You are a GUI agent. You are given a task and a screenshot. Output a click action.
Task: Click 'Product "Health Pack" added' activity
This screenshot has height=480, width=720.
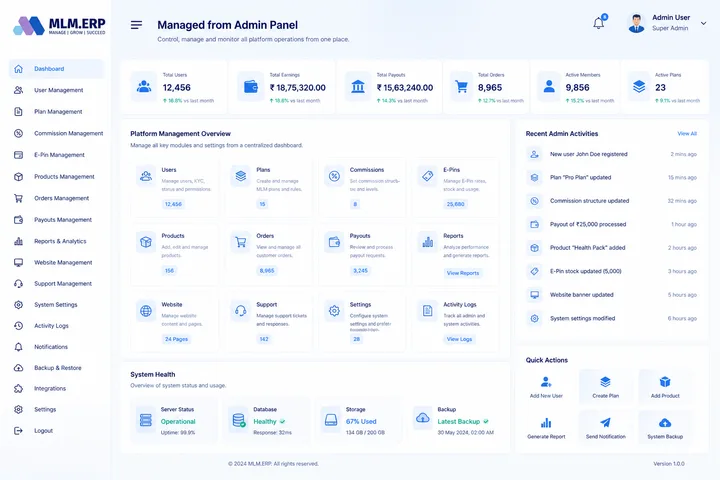click(x=611, y=248)
